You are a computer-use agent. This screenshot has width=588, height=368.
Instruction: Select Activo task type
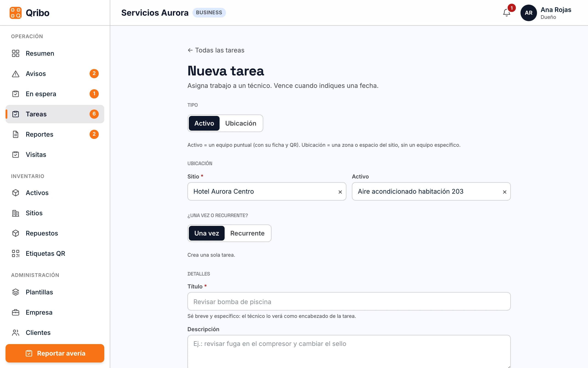point(204,123)
